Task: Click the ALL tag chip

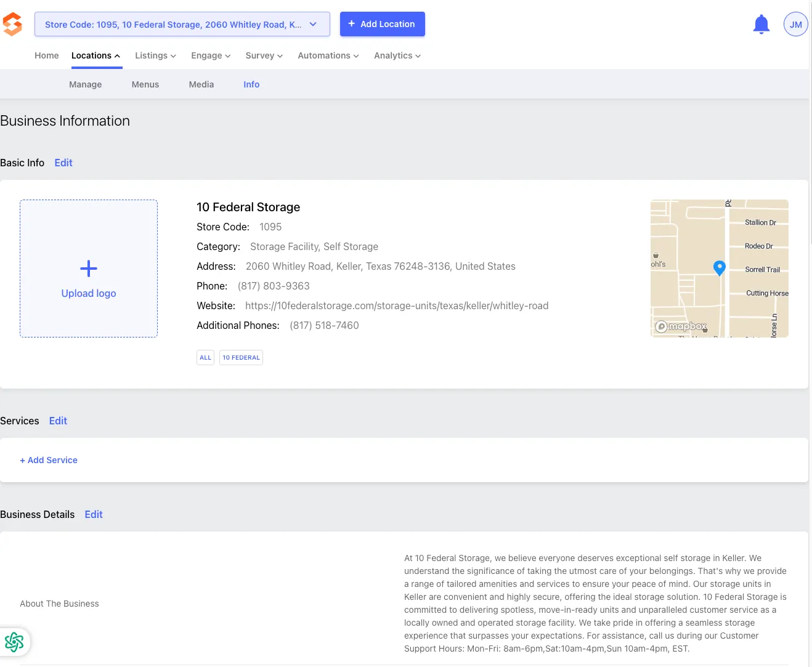Action: (x=206, y=358)
